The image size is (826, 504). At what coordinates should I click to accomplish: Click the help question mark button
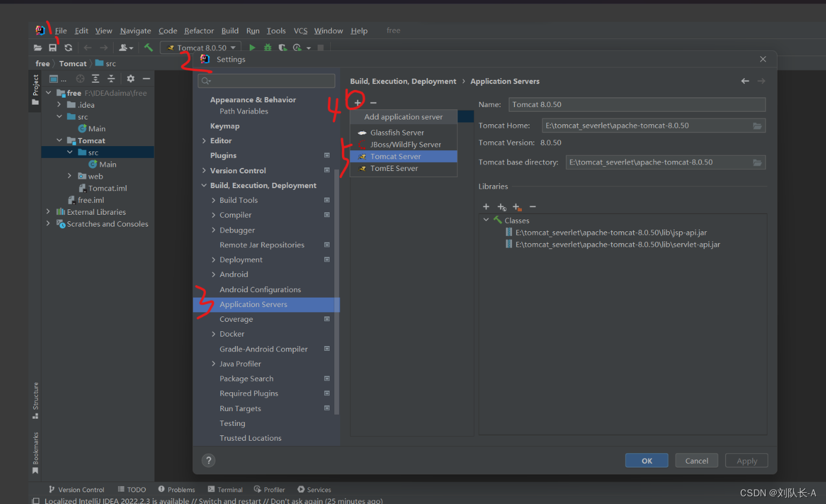208,460
